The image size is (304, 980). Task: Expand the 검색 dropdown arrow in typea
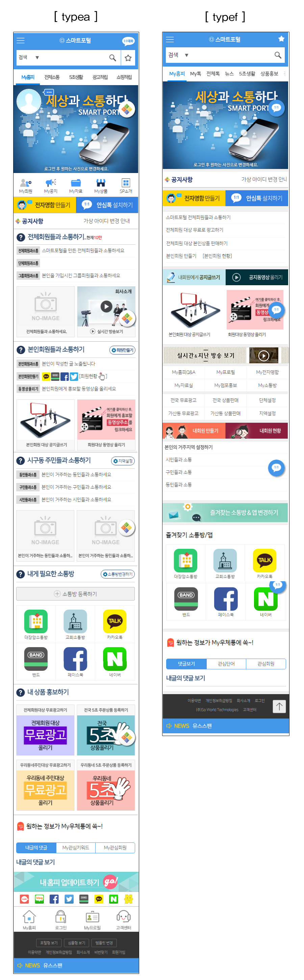37,57
